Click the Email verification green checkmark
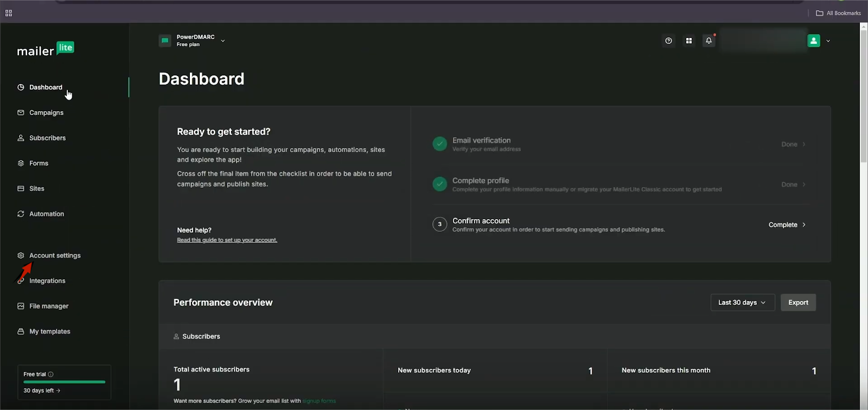868x410 pixels. (x=439, y=144)
